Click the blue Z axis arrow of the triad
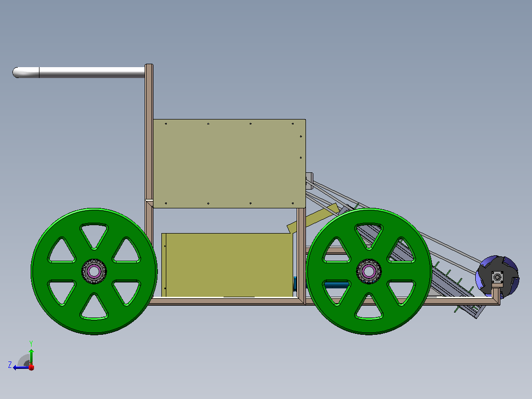This screenshot has height=399, width=532. [x=20, y=367]
